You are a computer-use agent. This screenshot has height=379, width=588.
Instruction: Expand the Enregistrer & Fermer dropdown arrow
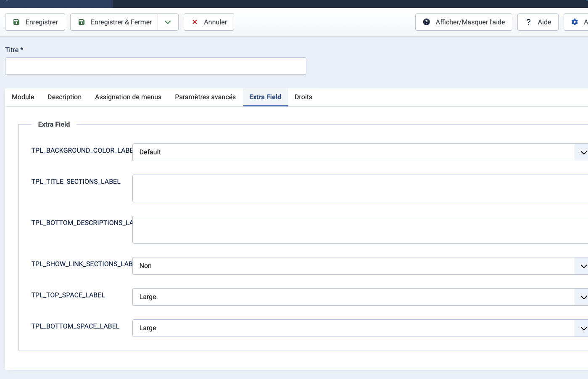point(168,22)
